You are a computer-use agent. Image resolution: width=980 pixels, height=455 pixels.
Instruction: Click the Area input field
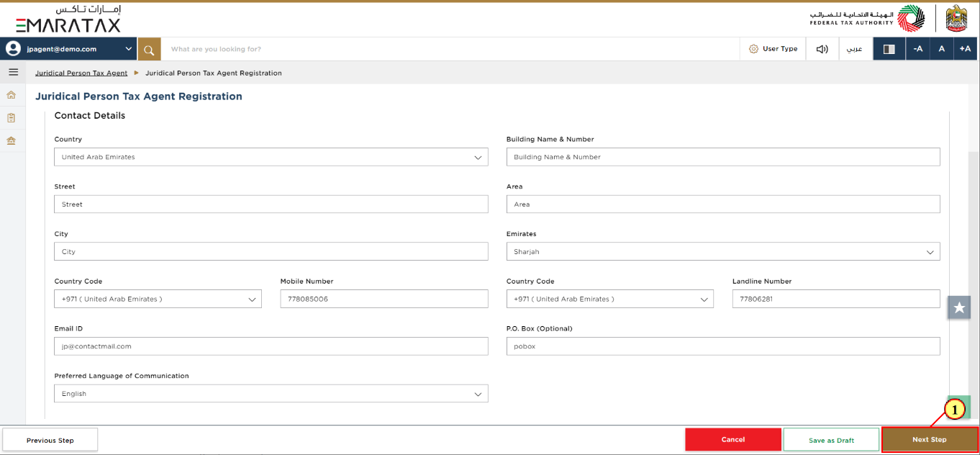(723, 204)
